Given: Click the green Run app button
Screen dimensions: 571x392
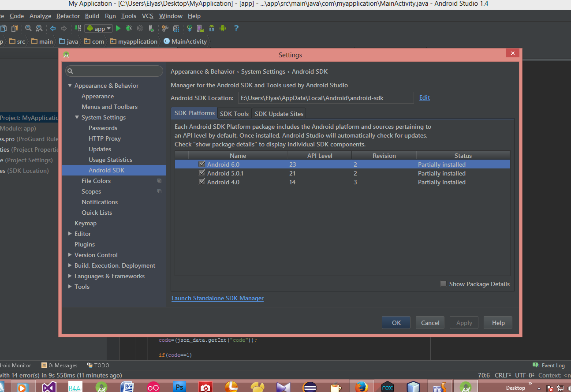Looking at the screenshot, I should (x=118, y=28).
